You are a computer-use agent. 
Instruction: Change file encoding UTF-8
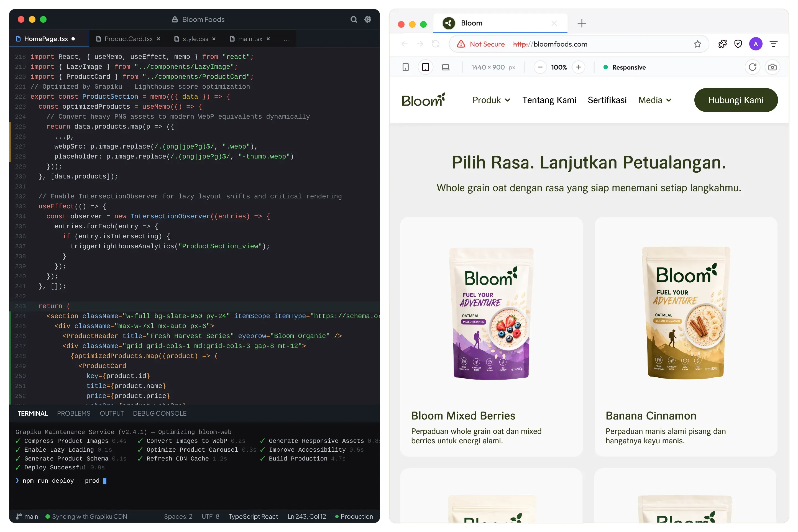pyautogui.click(x=210, y=516)
